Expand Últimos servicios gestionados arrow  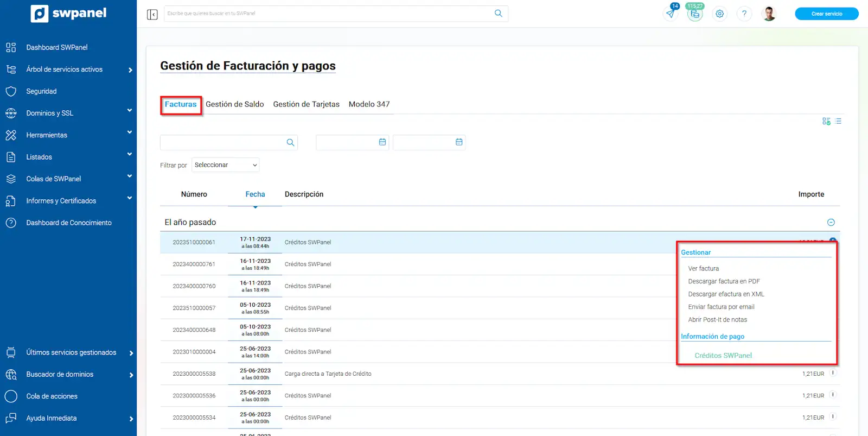pyautogui.click(x=131, y=353)
